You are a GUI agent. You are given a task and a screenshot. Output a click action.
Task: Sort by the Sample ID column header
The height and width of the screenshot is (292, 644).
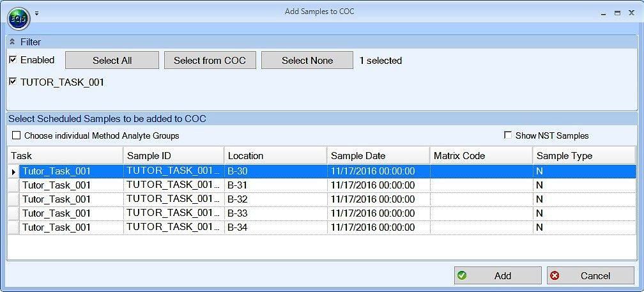pyautogui.click(x=173, y=155)
